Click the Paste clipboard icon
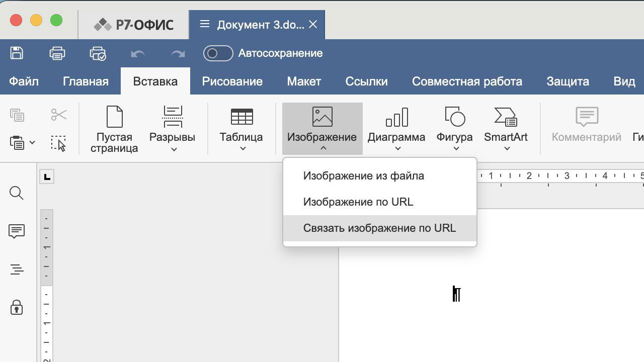The width and height of the screenshot is (644, 362). coord(17,143)
